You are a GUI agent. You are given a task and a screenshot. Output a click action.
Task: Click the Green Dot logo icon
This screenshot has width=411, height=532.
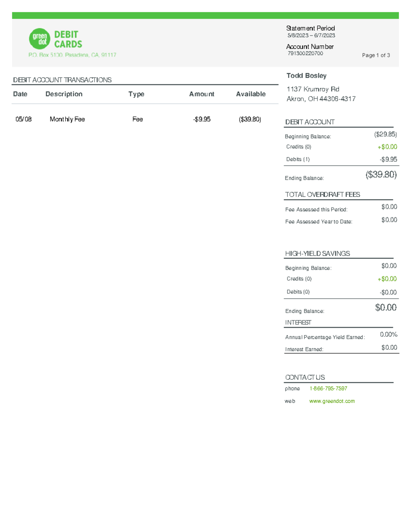(x=40, y=39)
